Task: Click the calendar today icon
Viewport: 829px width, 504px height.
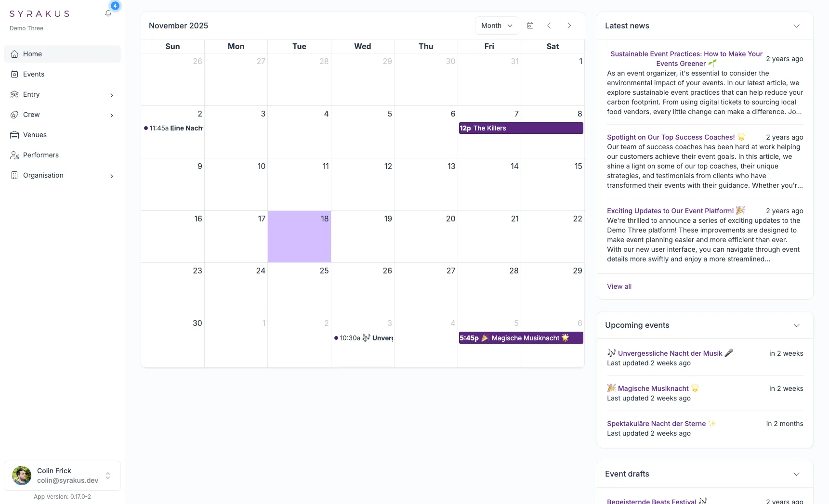Action: point(530,26)
